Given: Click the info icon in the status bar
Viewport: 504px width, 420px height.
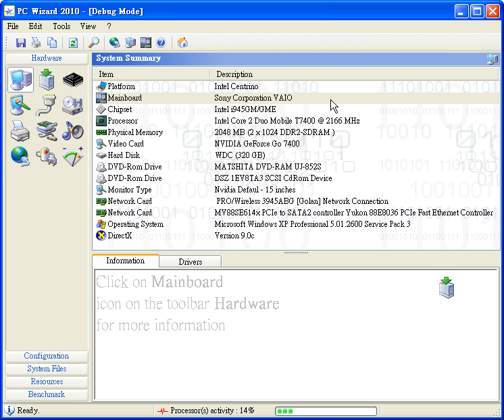Looking at the screenshot, I should pos(9,410).
